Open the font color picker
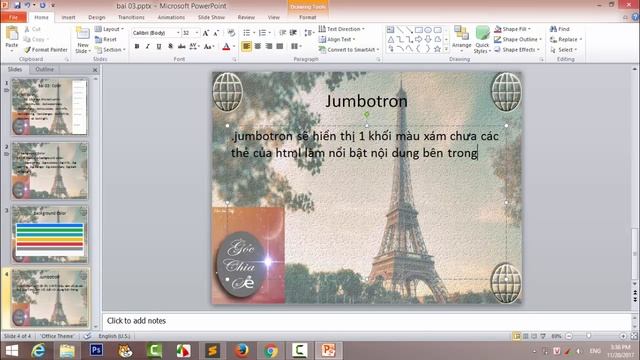The image size is (640, 360). (x=234, y=46)
